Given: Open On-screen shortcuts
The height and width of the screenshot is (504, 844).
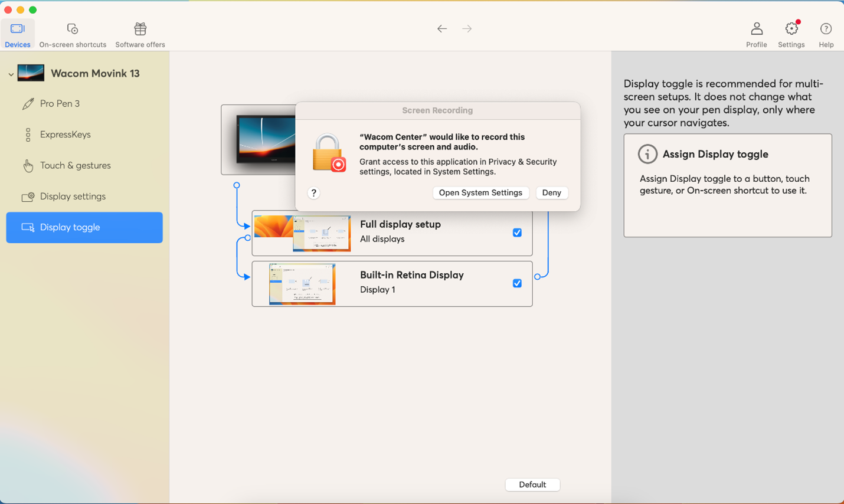Looking at the screenshot, I should click(72, 34).
